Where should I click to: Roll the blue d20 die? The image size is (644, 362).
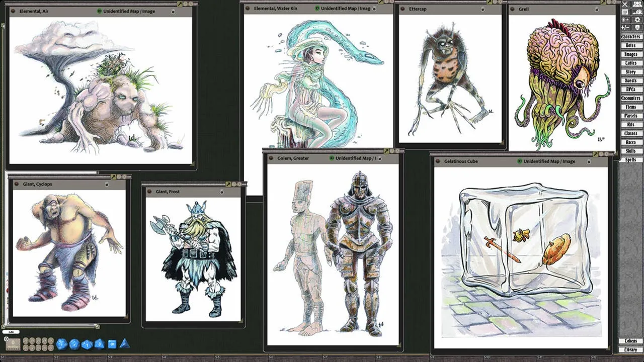pyautogui.click(x=61, y=344)
